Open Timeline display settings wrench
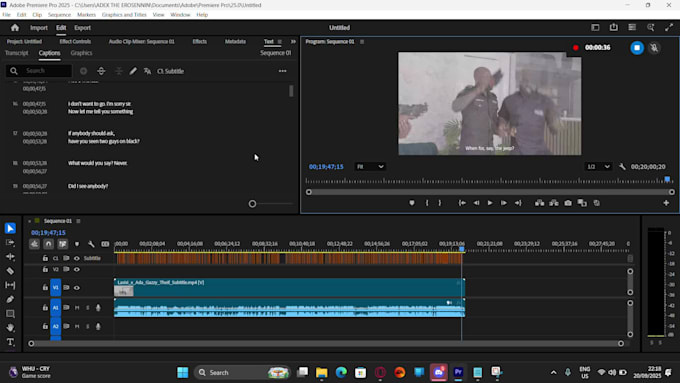 [x=91, y=244]
